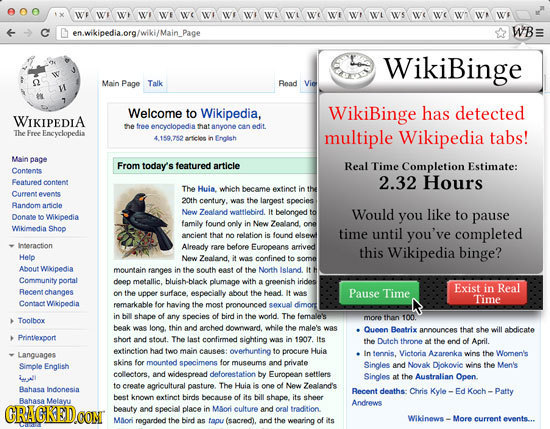Open the Victoria Azarenka link
Screen dimensions: 550x429
(430, 354)
